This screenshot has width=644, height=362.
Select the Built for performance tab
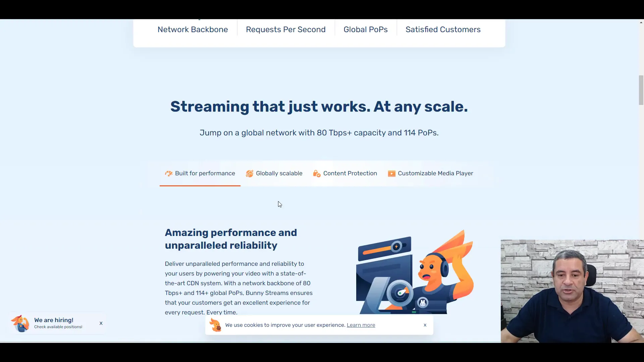200,173
